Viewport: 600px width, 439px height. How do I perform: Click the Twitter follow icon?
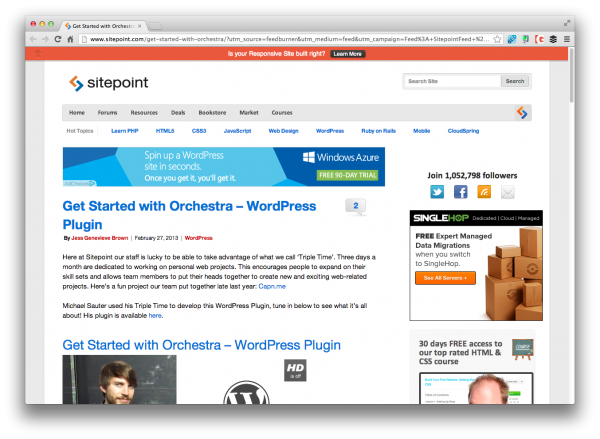coord(437,192)
